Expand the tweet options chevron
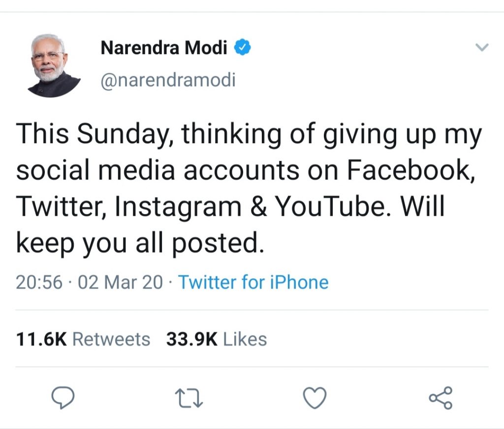 [x=482, y=48]
